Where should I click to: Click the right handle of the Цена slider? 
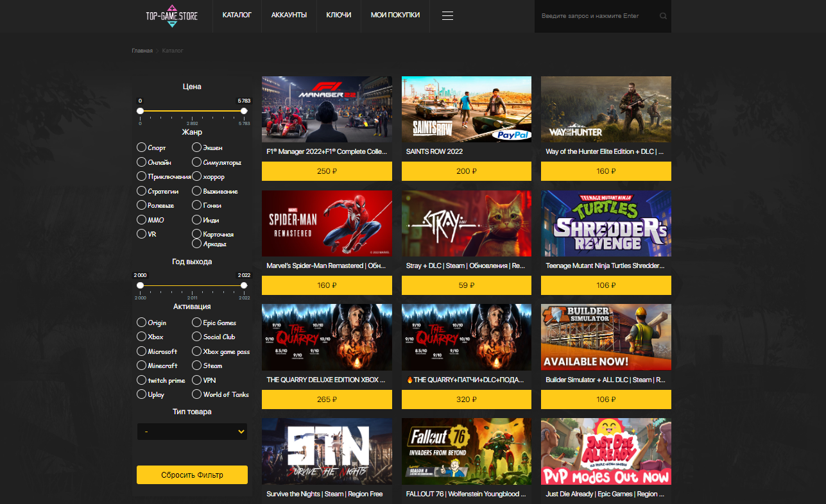click(x=244, y=111)
